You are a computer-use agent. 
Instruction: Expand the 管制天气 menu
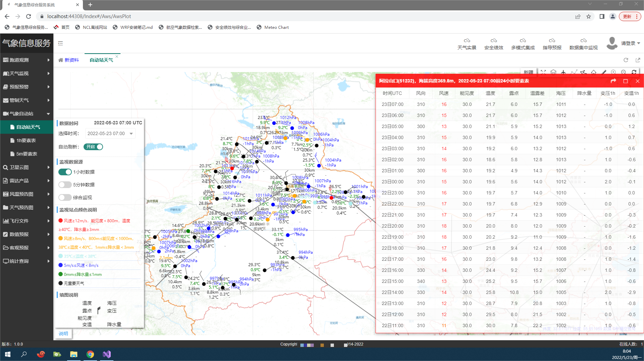27,100
